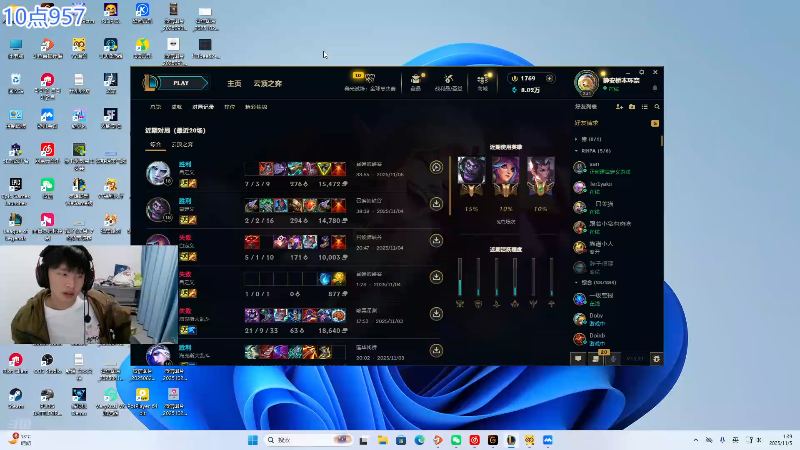Screen dimensions: 800x450
Task: Open the Windows Start menu
Action: tap(253, 440)
